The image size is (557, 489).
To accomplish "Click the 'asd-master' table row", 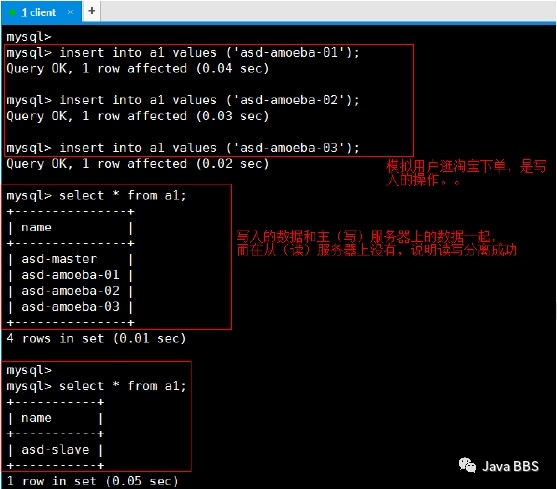I will [70, 259].
